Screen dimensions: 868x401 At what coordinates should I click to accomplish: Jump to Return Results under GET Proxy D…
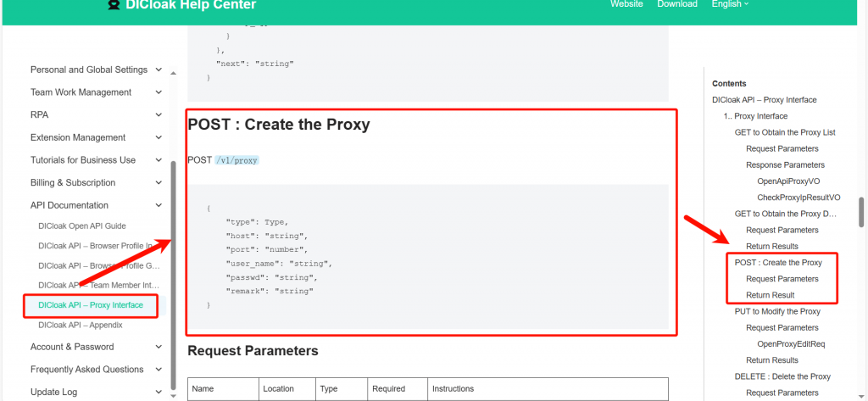click(771, 246)
